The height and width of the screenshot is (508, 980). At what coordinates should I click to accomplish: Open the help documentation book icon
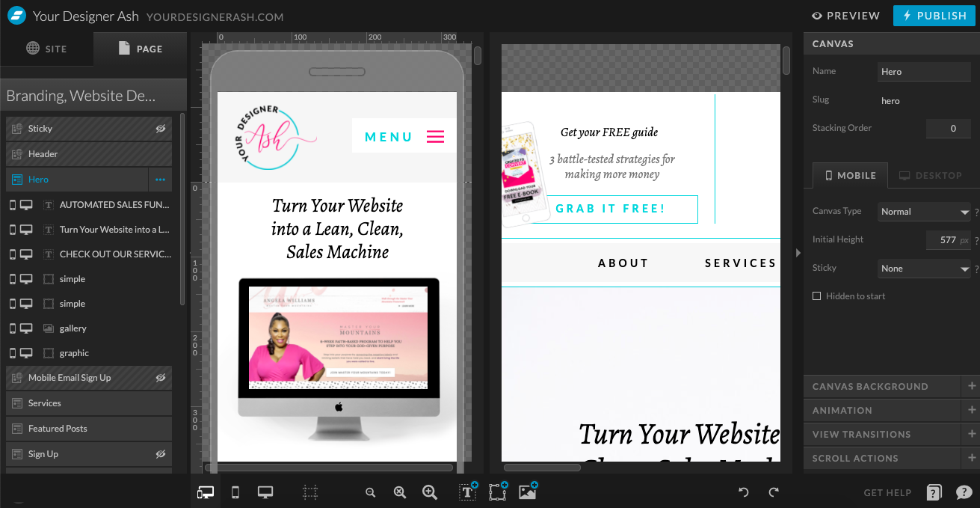934,492
